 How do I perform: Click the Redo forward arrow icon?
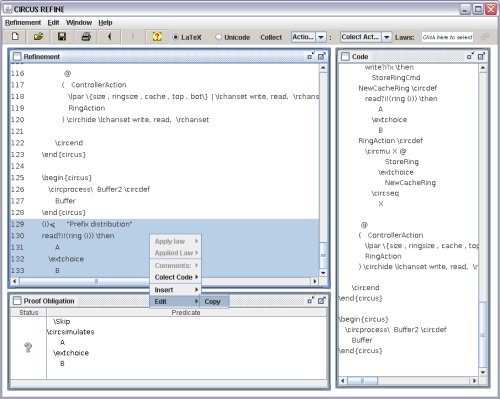coord(133,37)
